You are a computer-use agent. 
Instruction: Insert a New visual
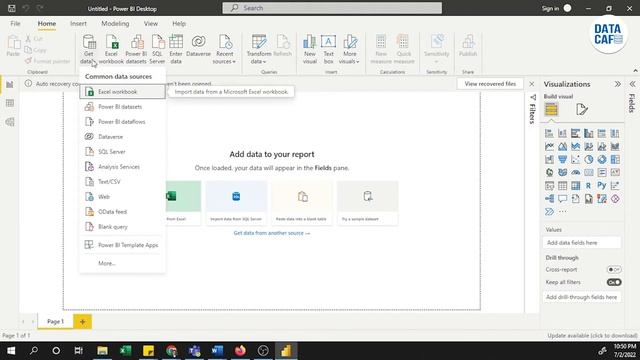point(309,49)
